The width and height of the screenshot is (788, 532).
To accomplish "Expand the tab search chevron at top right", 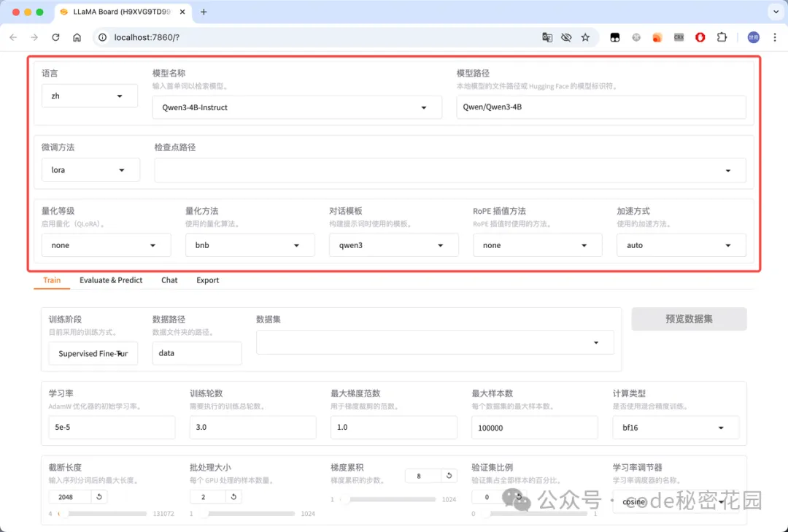I will (x=776, y=12).
